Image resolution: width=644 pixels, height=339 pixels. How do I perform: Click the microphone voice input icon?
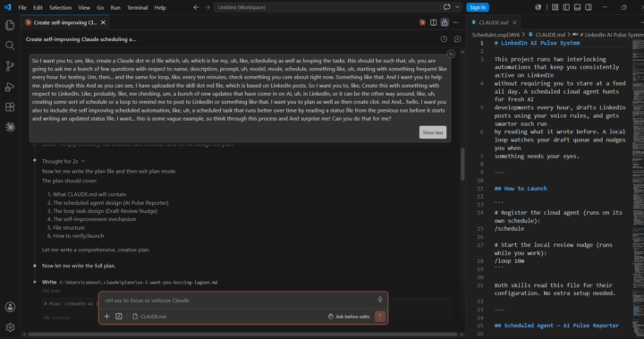(380, 300)
